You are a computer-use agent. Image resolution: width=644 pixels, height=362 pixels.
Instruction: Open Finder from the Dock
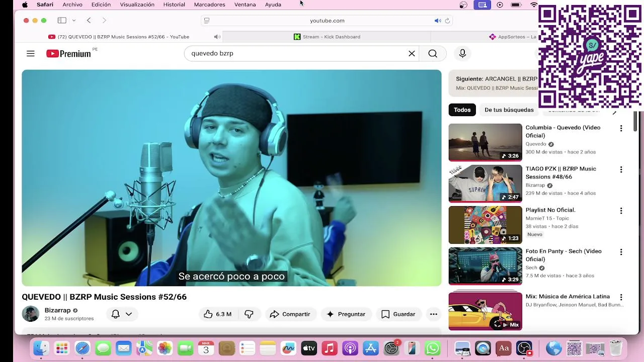pyautogui.click(x=41, y=348)
